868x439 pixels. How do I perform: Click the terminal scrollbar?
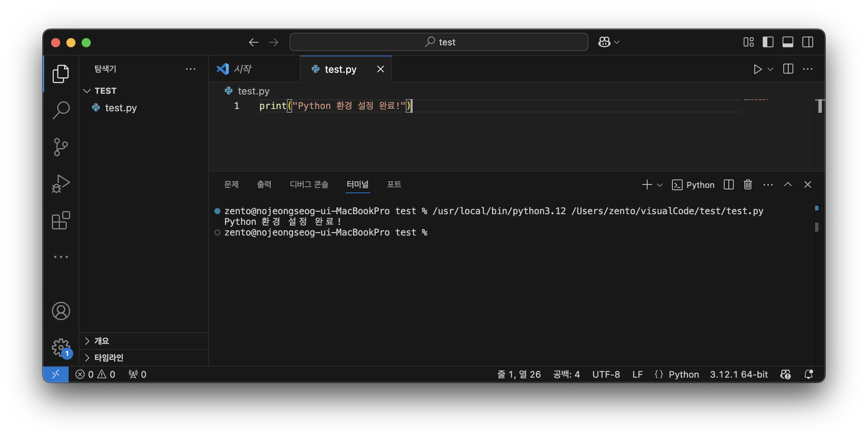[x=817, y=227]
